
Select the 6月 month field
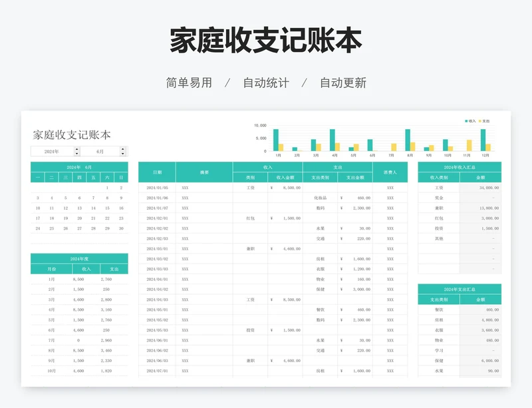point(100,152)
